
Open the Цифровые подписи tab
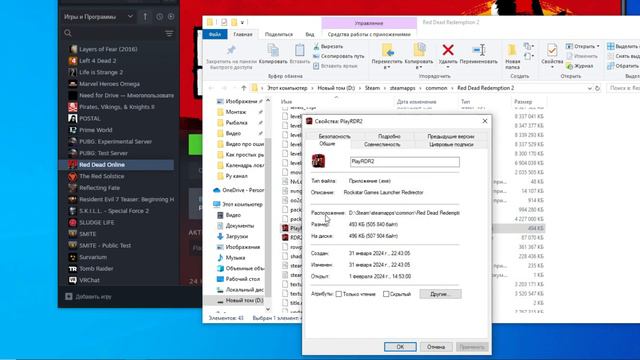(x=451, y=144)
